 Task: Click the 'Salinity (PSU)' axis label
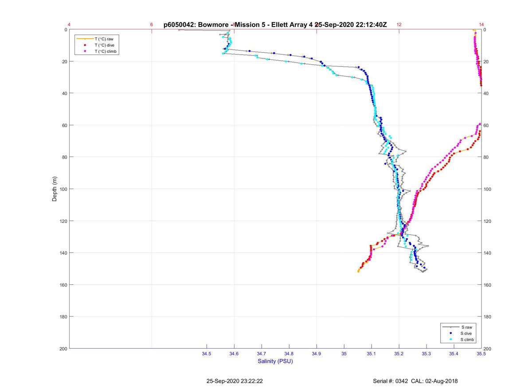(x=275, y=361)
